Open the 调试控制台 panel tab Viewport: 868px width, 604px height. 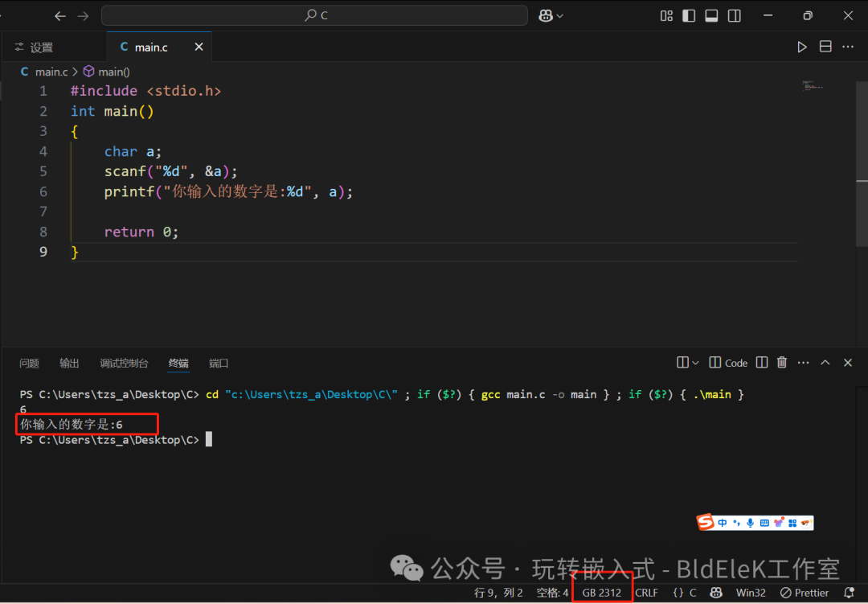[124, 364]
